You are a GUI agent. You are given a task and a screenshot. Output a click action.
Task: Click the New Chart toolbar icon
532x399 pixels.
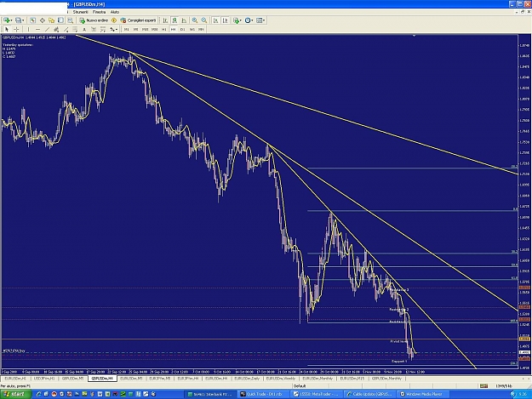click(x=7, y=20)
